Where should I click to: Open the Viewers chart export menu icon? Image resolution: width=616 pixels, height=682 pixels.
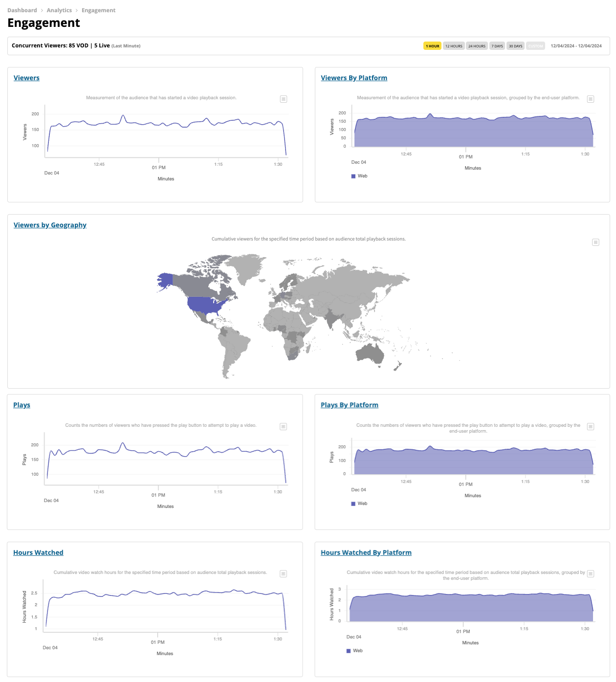[284, 99]
